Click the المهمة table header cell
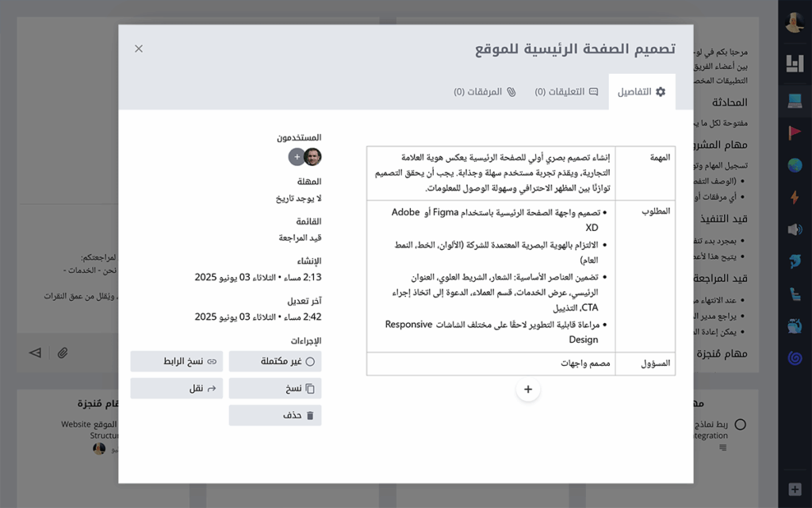This screenshot has width=812, height=508. [645, 173]
